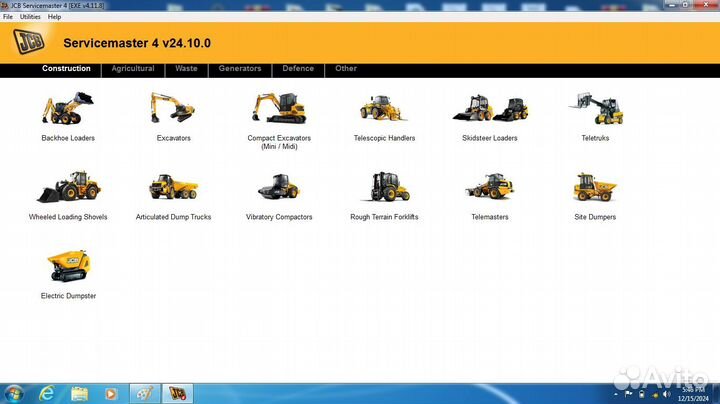Launch Internet Explorer from taskbar
Image resolution: width=720 pixels, height=404 pixels.
tap(46, 394)
